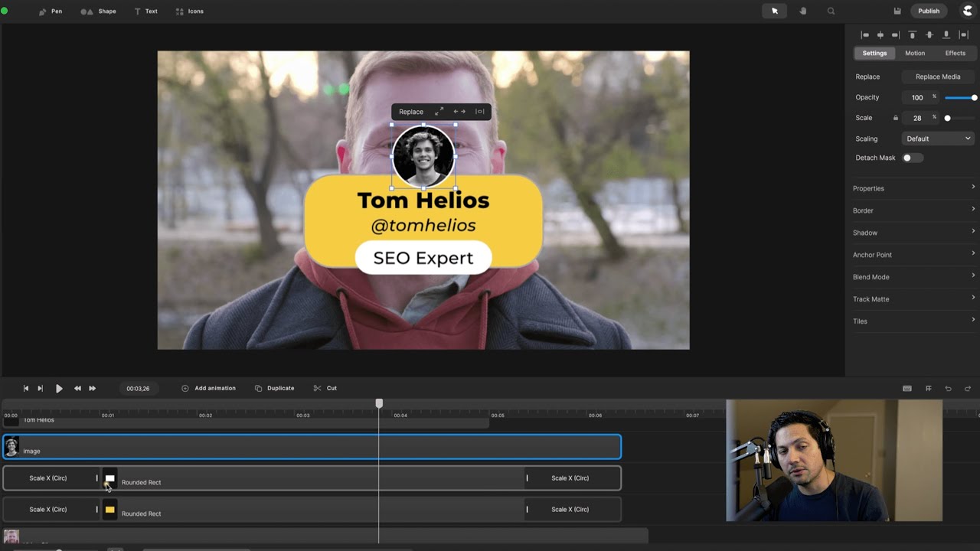The width and height of the screenshot is (980, 551).
Task: Click the Opacity slider
Action: pyautogui.click(x=960, y=98)
